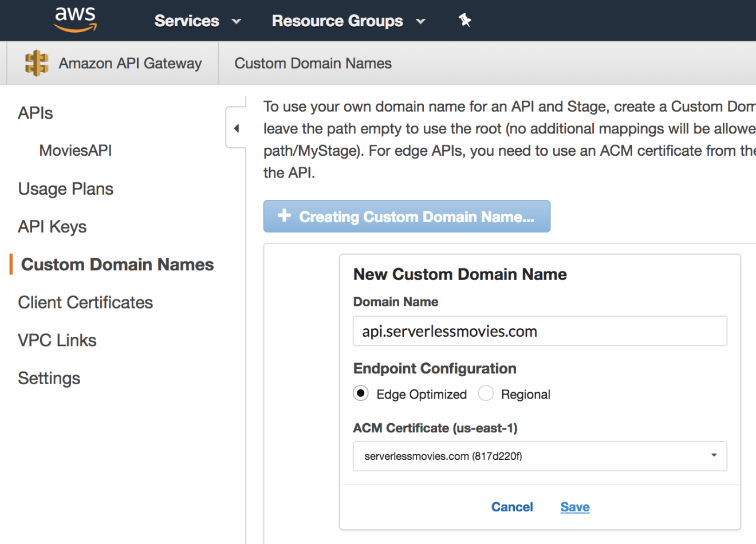Viewport: 756px width, 544px height.
Task: Click the Amazon API Gateway breadcrumb link
Action: tap(130, 63)
